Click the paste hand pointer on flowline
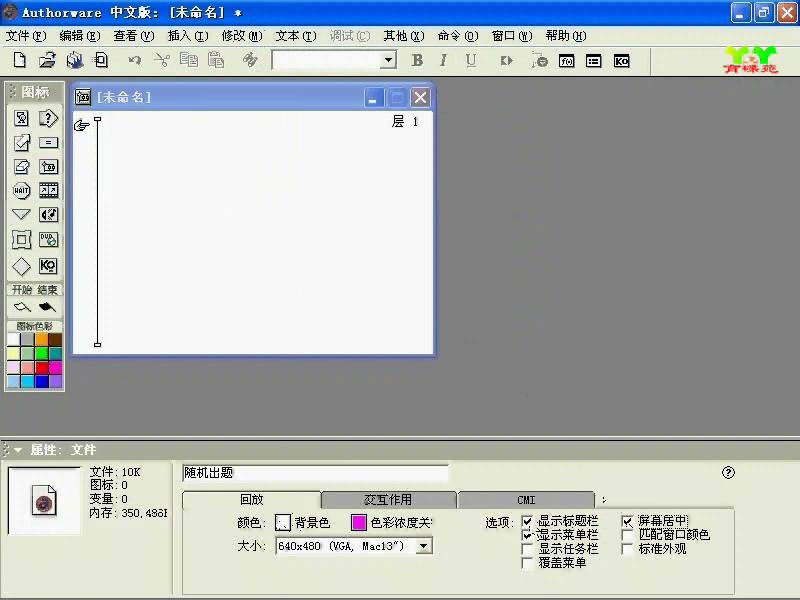 click(82, 125)
